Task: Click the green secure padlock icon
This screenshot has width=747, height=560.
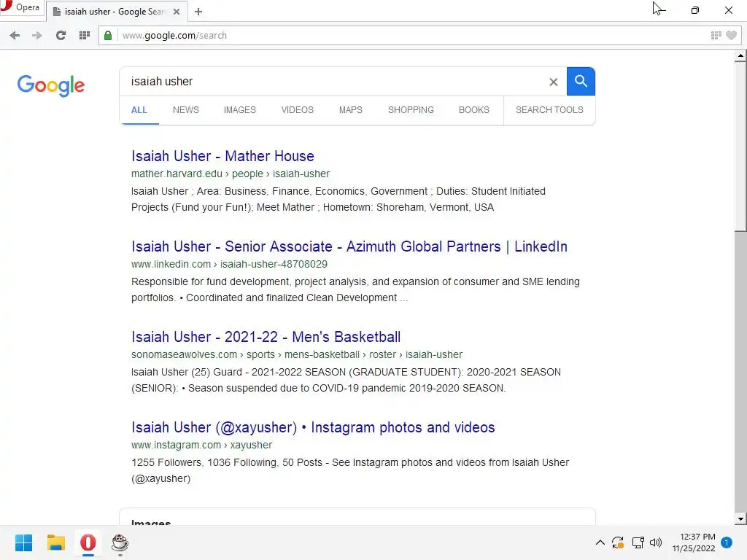Action: 108,35
